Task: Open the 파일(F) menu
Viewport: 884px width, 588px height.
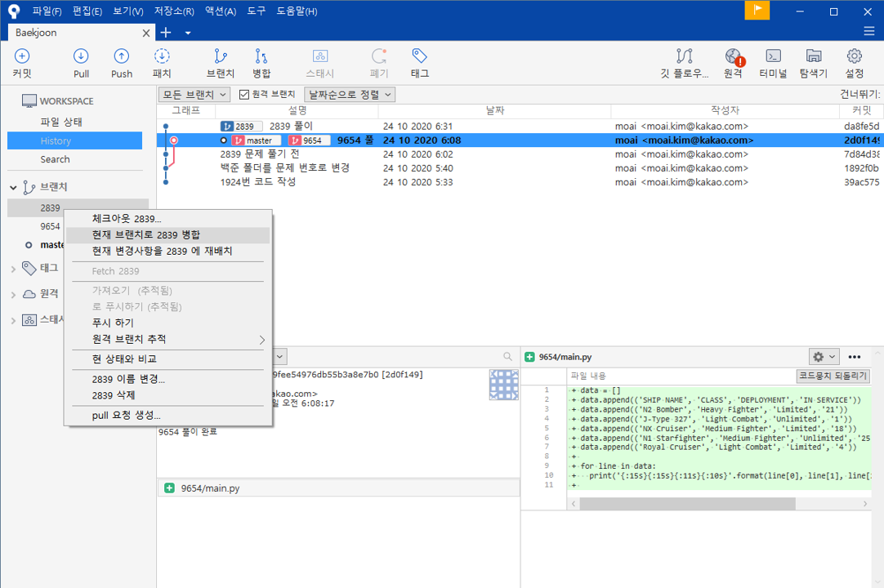Action: pos(47,11)
